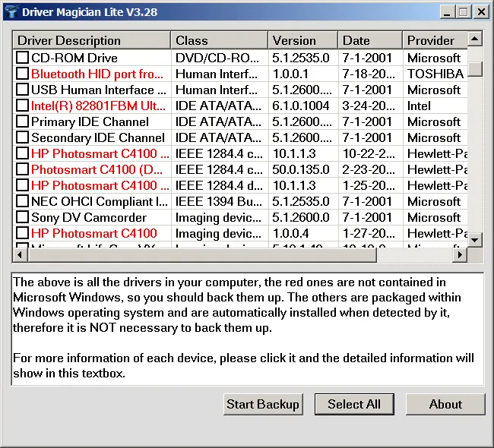Check the CD-ROM Drive checkbox

[x=23, y=58]
